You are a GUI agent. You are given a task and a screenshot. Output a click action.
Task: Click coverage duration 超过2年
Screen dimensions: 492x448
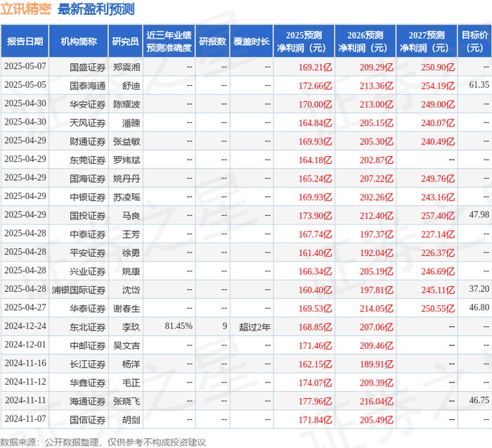tap(254, 326)
